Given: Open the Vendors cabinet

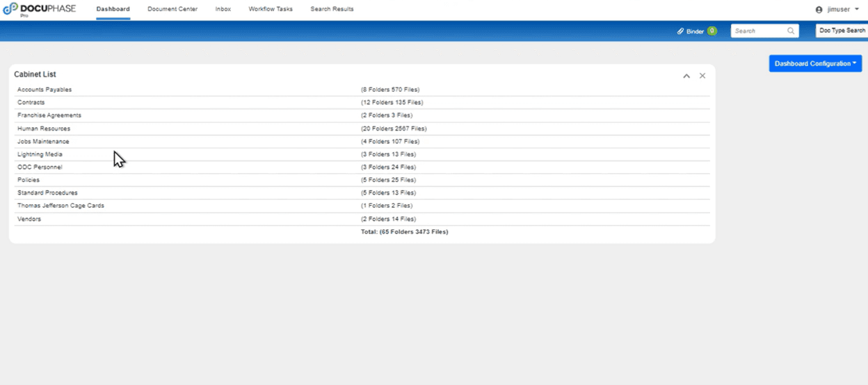Looking at the screenshot, I should click(x=29, y=219).
